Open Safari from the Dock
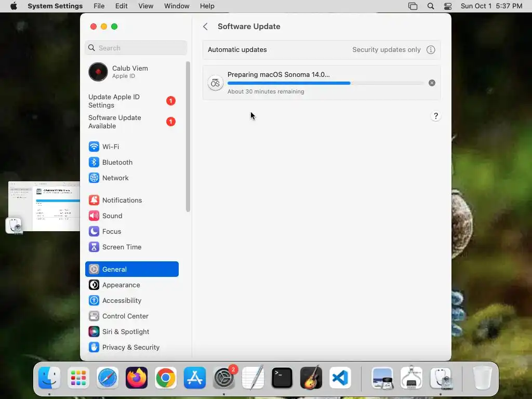This screenshot has height=399, width=532. coord(108,378)
